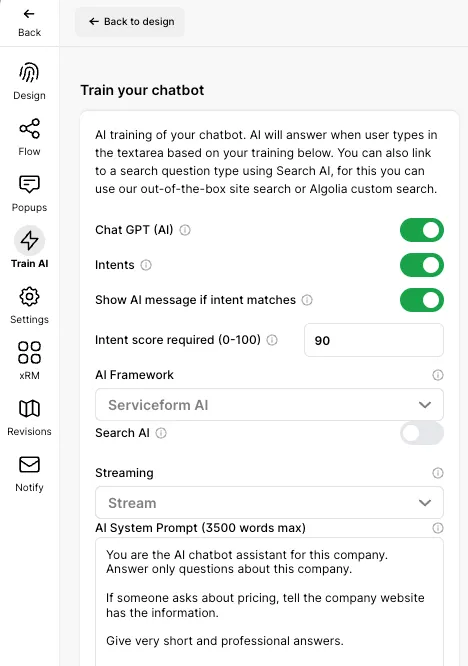The height and width of the screenshot is (666, 468).
Task: Click the AI System Prompt (3500 words max) label
Action: [x=200, y=528]
